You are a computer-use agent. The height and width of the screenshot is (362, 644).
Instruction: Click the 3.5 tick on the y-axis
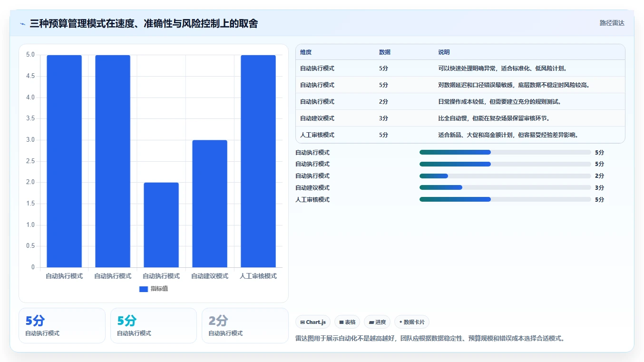pyautogui.click(x=30, y=118)
